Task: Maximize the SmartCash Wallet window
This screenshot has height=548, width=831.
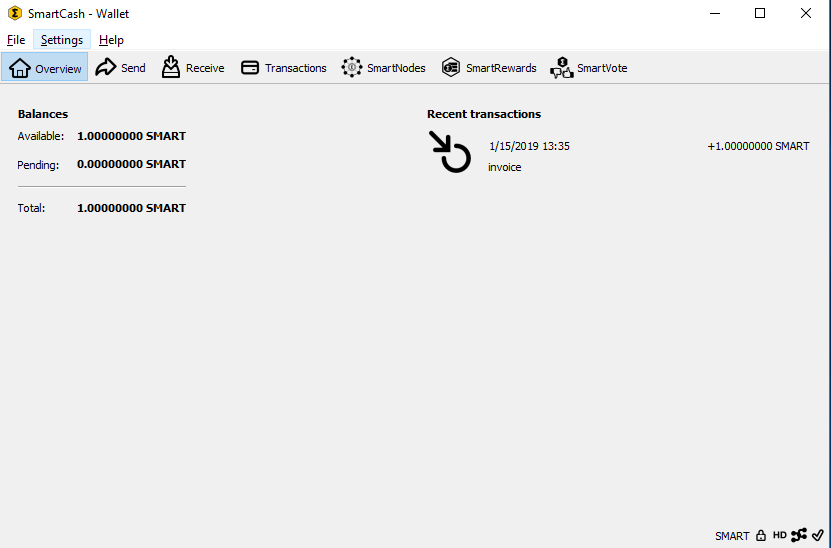Action: (760, 13)
